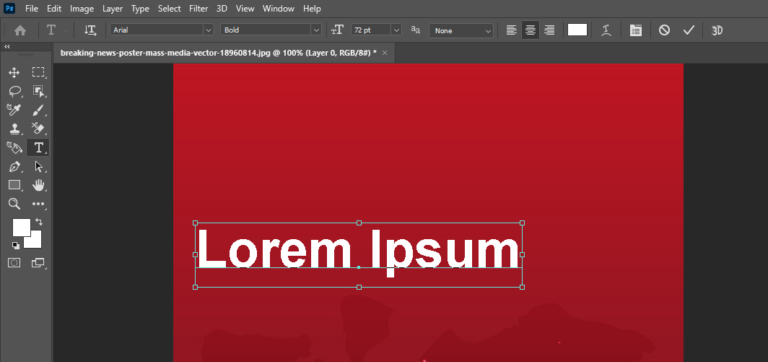Screen dimensions: 768x362
Task: Select the Eraser tool
Action: pyautogui.click(x=38, y=129)
